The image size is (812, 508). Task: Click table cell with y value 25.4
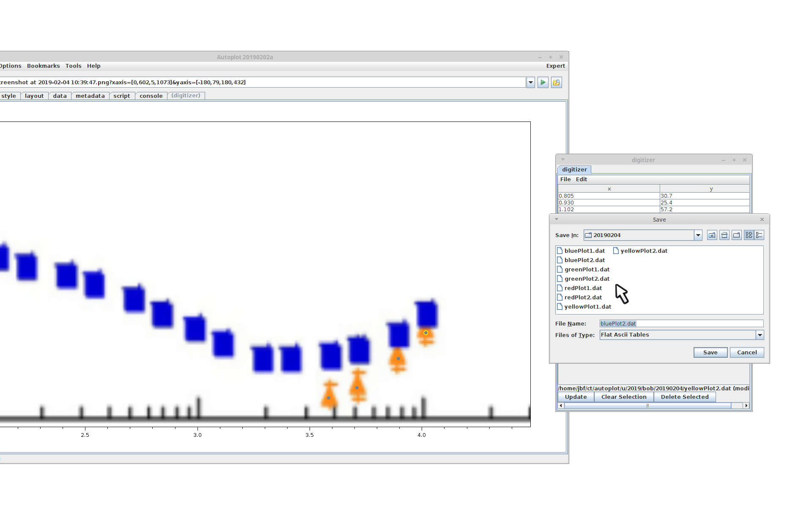705,203
